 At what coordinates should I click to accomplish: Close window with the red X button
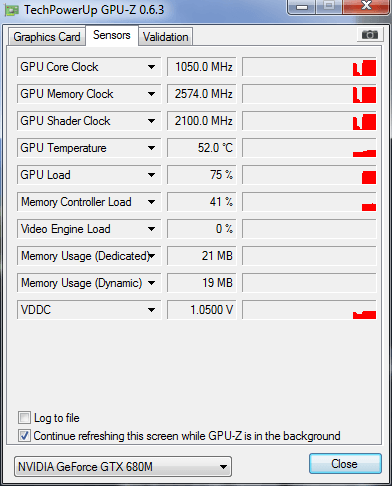pyautogui.click(x=366, y=6)
